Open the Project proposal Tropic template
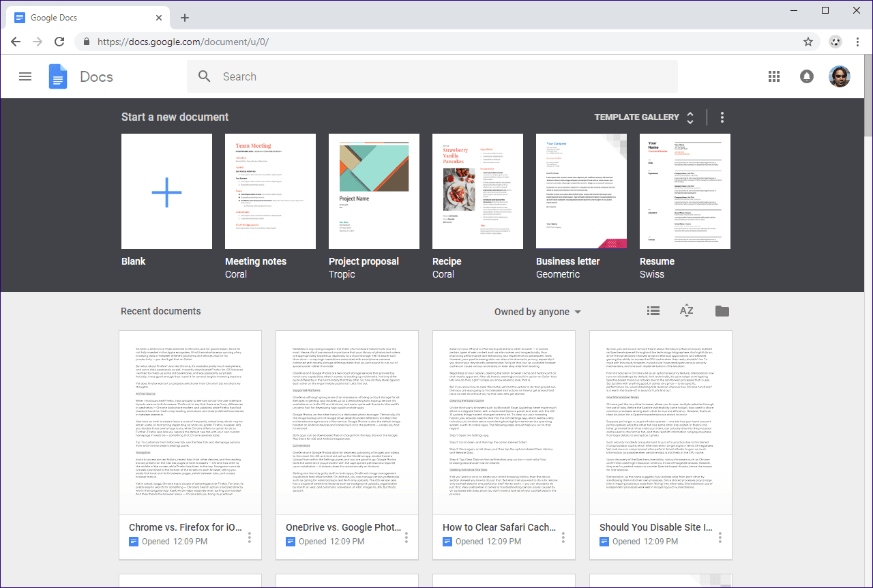Image resolution: width=873 pixels, height=588 pixels. click(374, 191)
